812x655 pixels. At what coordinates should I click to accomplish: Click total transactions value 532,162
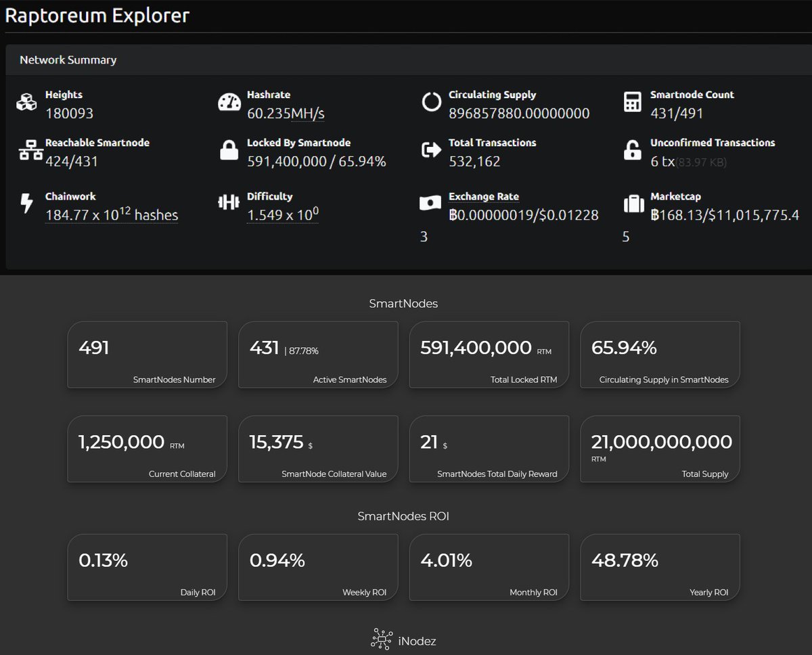474,162
